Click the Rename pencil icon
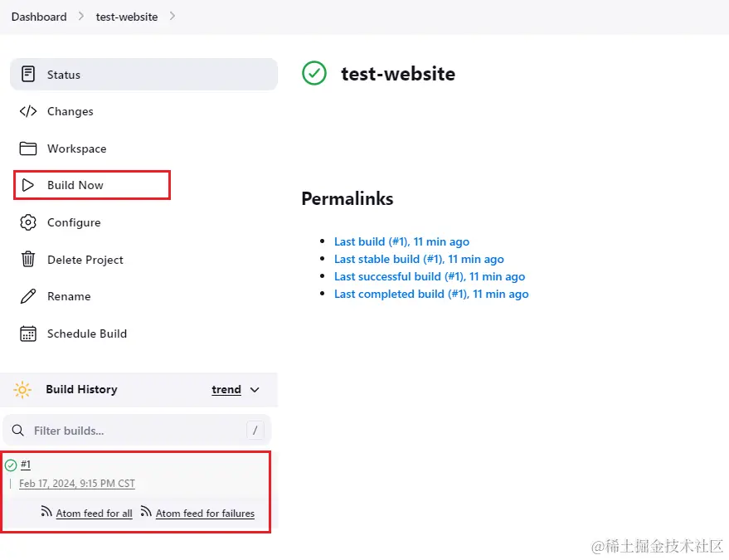This screenshot has height=560, width=729. pyautogui.click(x=28, y=296)
